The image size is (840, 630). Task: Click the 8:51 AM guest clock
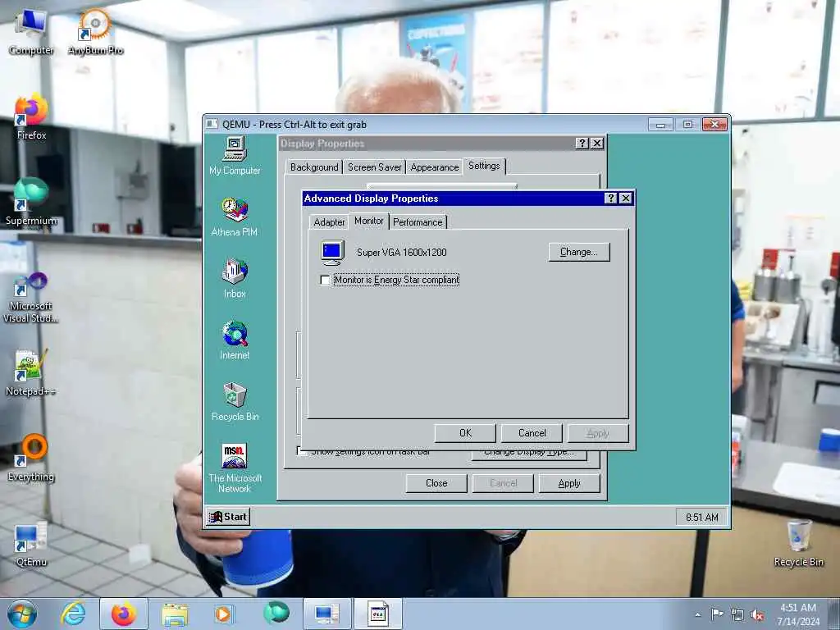[x=702, y=517]
